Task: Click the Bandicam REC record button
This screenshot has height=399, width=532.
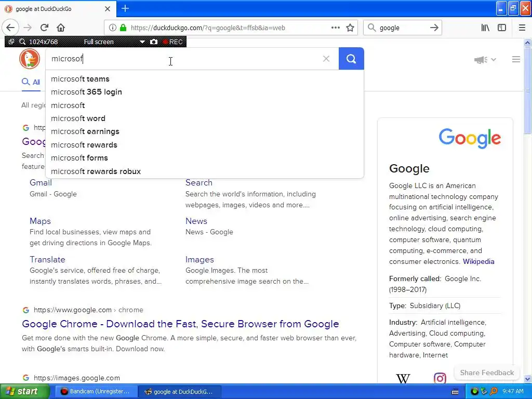Action: point(173,42)
